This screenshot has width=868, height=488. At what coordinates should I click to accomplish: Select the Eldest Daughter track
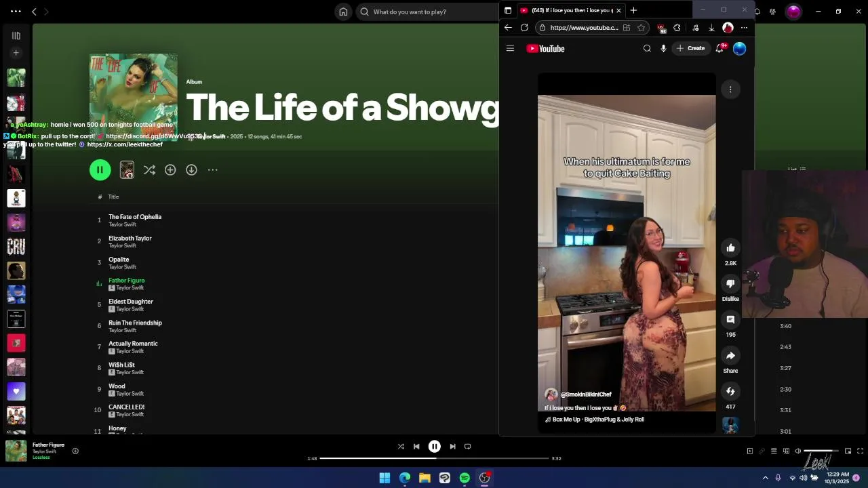point(131,302)
